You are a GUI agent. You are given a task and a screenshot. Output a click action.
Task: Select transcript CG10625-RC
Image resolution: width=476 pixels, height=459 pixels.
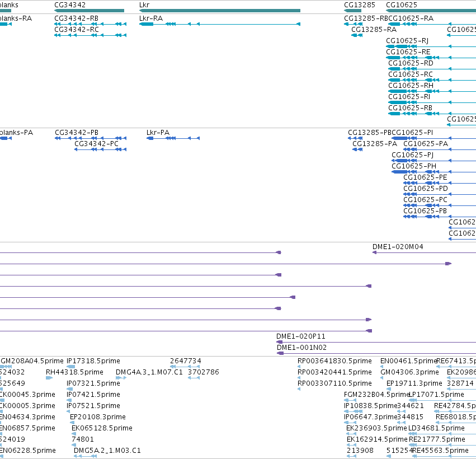pyautogui.click(x=411, y=74)
